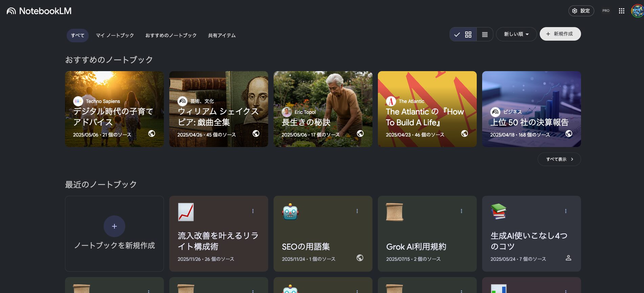The image size is (644, 293).
Task: Switch to list view
Action: (485, 35)
